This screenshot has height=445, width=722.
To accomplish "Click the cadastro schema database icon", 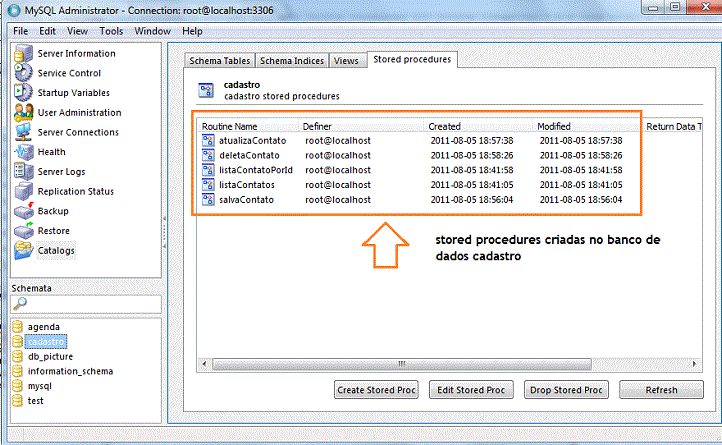I will 17,341.
